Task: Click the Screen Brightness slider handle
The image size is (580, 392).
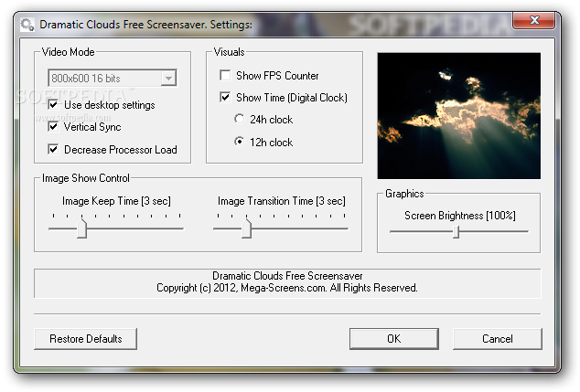Action: point(456,232)
